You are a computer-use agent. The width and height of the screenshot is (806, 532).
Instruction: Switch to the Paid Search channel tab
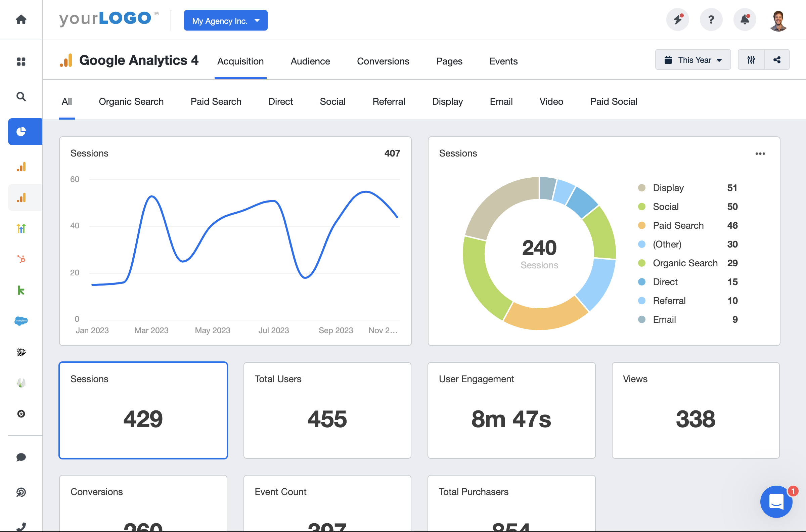(215, 101)
